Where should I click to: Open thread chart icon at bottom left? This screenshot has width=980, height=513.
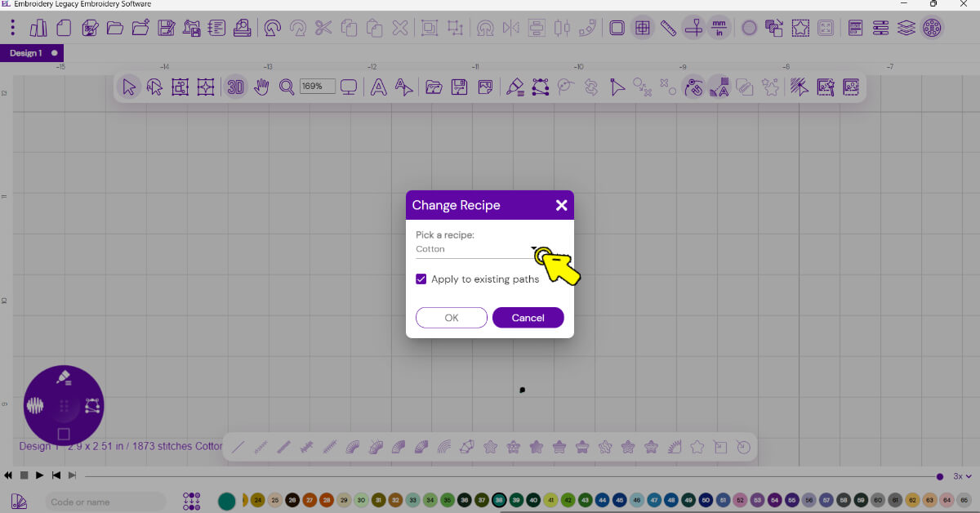pos(20,501)
